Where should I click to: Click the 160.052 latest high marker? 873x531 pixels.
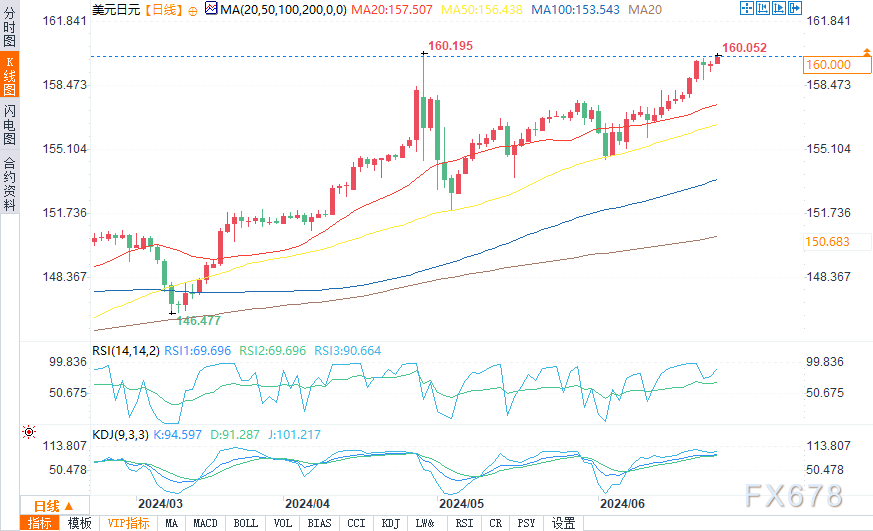pos(744,48)
